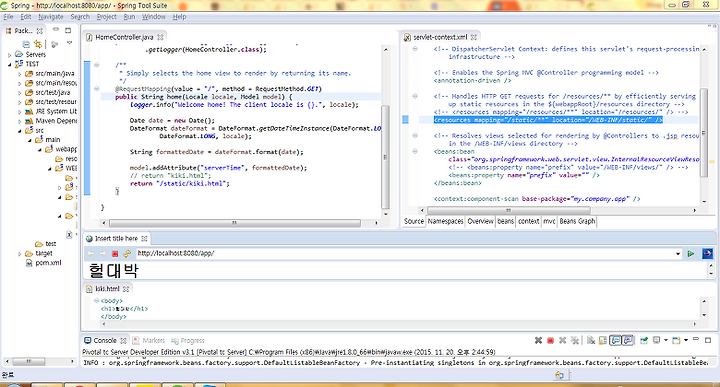Select the mvc tab in XML editor
The height and width of the screenshot is (387, 720).
pyautogui.click(x=549, y=221)
